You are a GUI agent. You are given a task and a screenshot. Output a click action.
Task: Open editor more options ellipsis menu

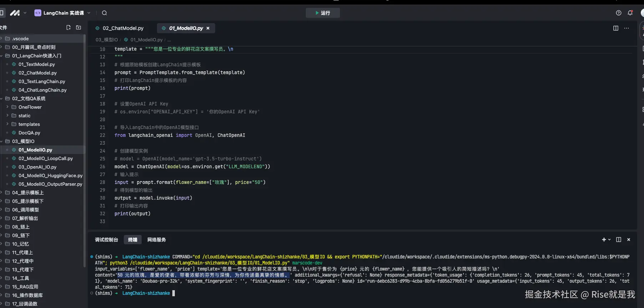point(627,28)
